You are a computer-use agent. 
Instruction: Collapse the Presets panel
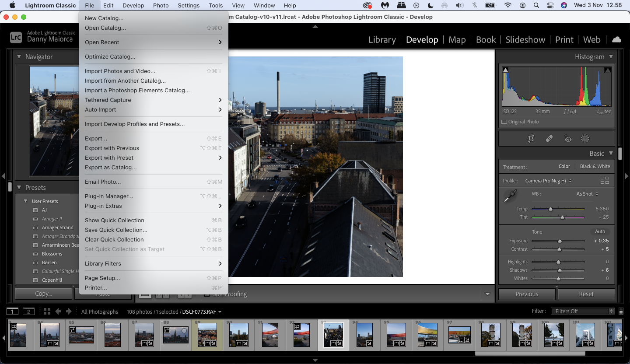(x=19, y=187)
